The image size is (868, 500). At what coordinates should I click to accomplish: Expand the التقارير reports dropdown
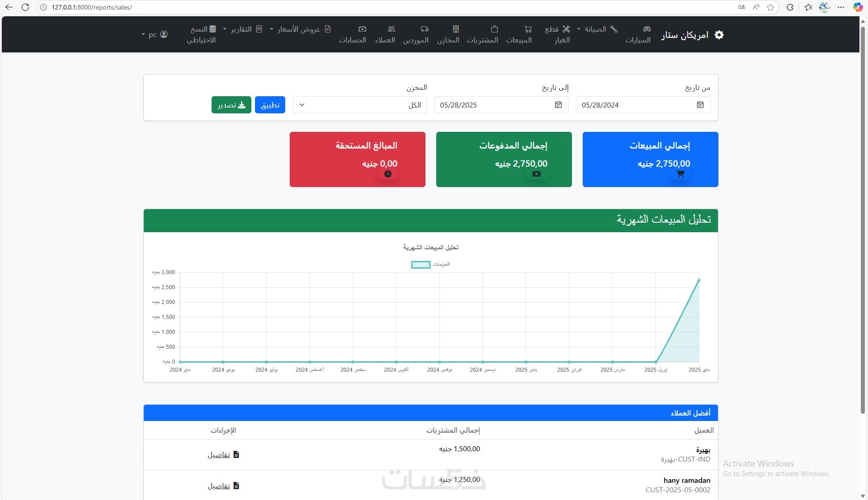pos(242,29)
